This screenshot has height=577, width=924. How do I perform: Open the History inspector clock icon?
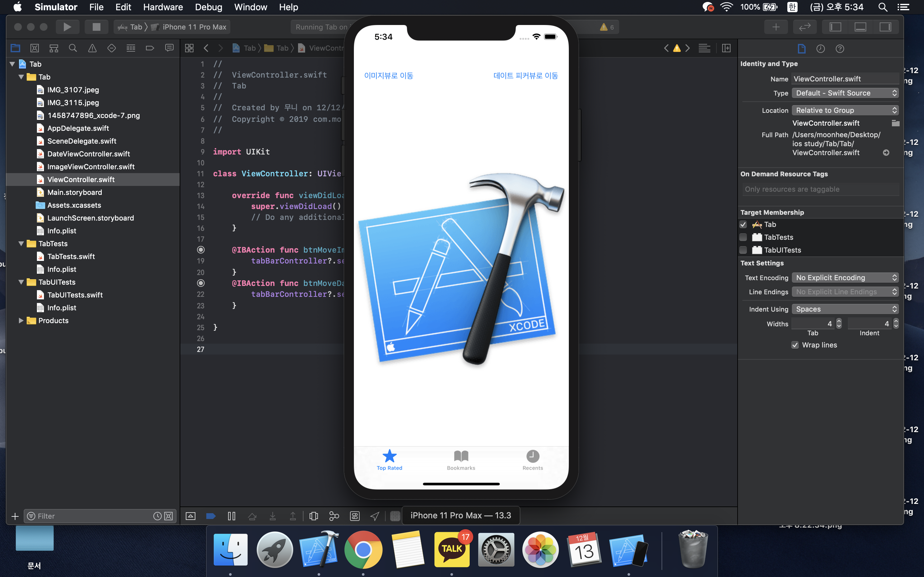click(x=820, y=48)
